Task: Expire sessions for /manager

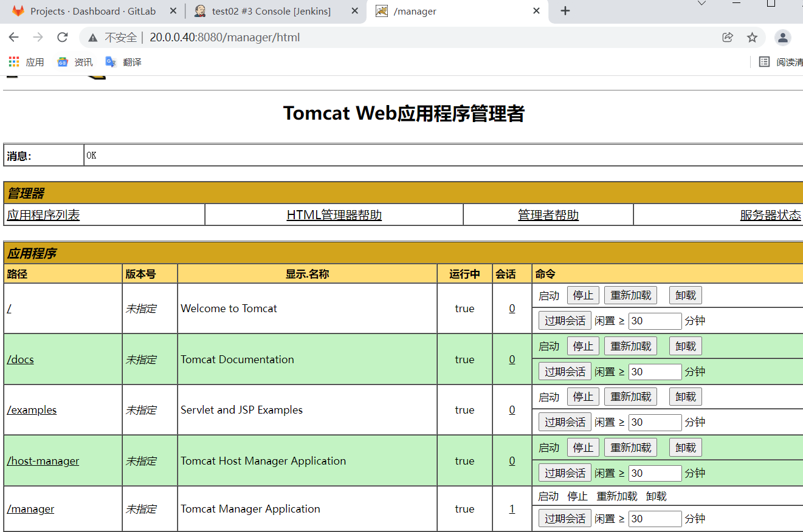Action: coord(565,519)
